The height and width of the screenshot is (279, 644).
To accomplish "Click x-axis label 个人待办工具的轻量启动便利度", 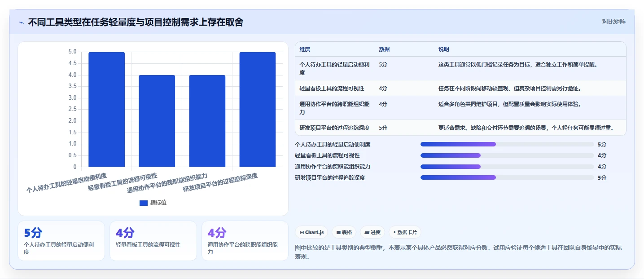I will pos(66,182).
